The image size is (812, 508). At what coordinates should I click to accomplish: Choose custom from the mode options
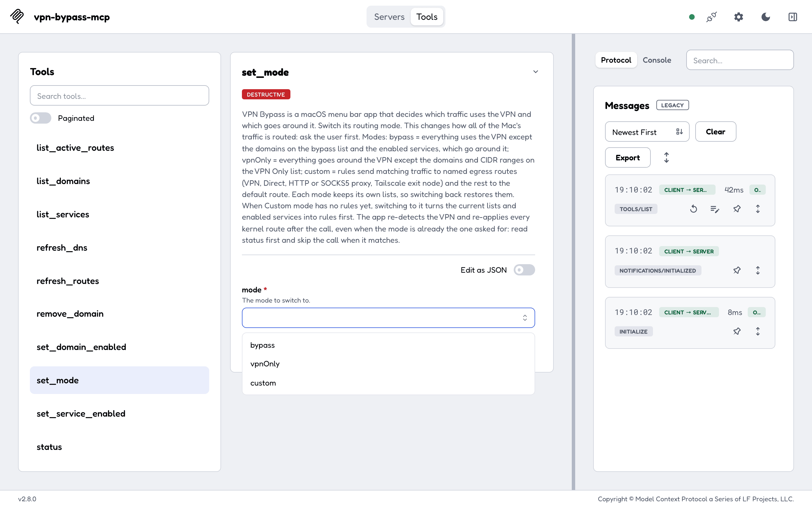coord(388,383)
